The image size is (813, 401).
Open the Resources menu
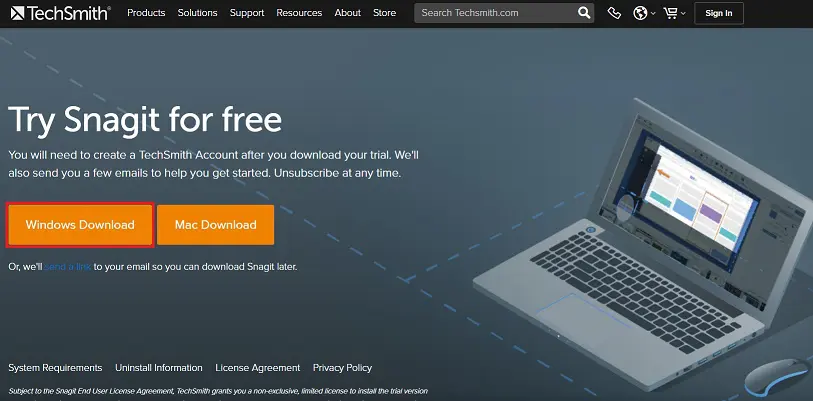pyautogui.click(x=299, y=13)
